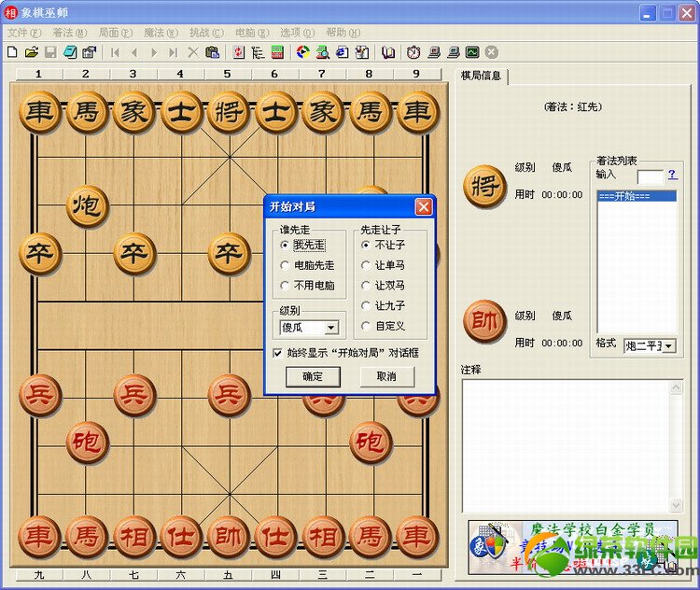Screen dimensions: 700x590
Task: Click the 输入 move input field
Action: tap(651, 176)
